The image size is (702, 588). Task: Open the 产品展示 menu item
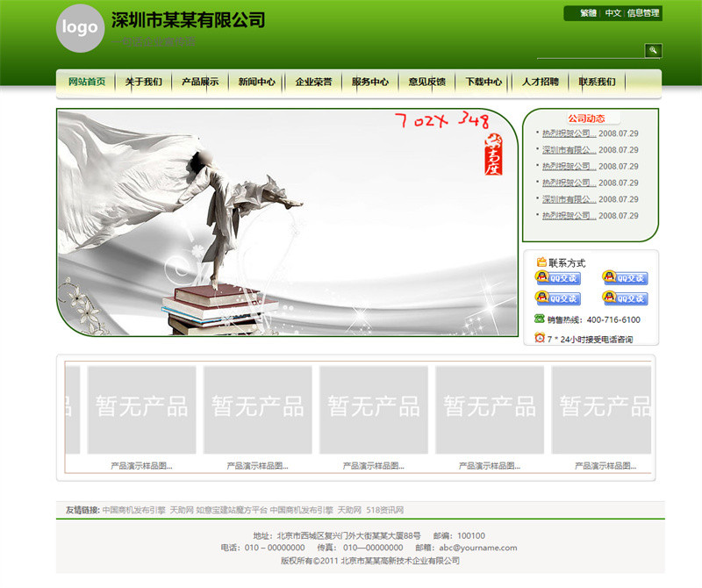tap(200, 82)
